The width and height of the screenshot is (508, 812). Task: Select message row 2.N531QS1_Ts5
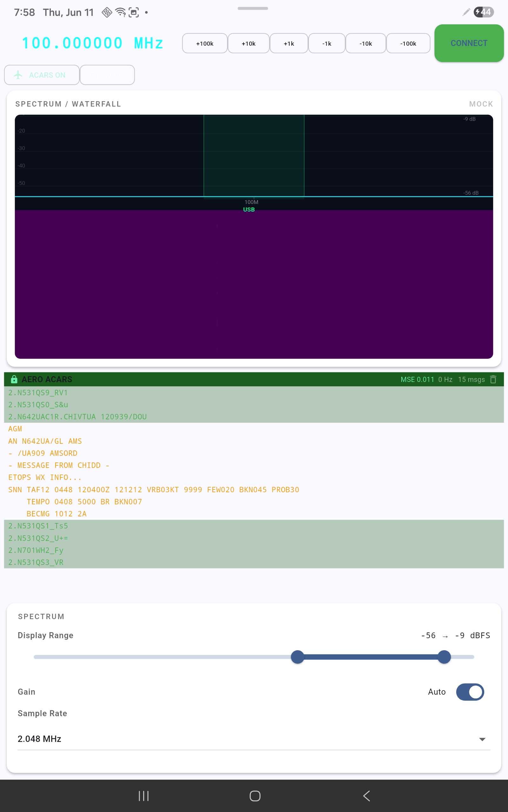point(254,526)
